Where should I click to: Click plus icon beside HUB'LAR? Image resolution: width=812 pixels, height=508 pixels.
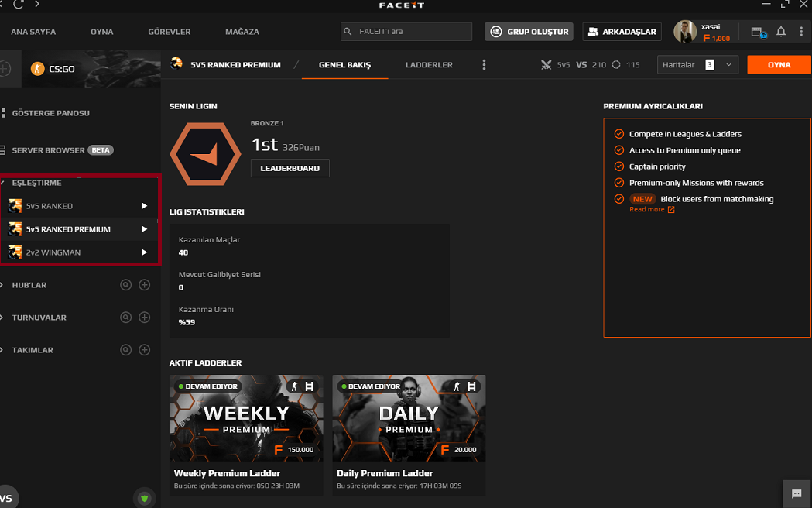[x=145, y=285]
